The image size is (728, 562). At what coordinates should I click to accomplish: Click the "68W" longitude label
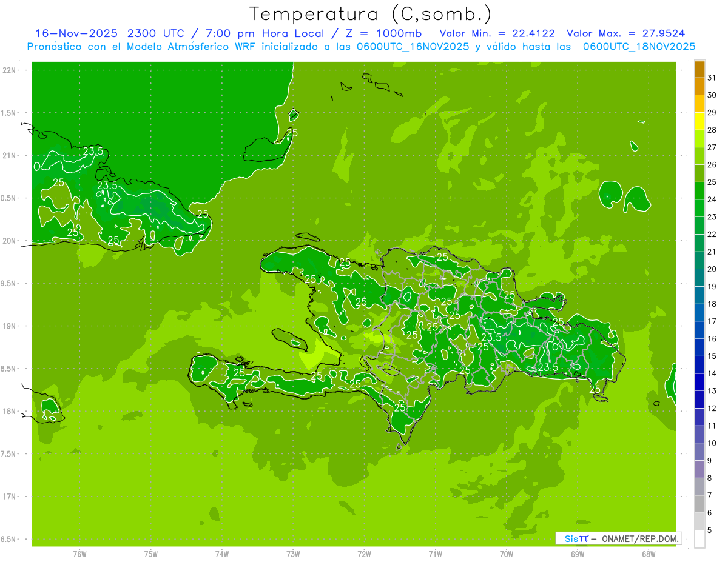click(648, 554)
